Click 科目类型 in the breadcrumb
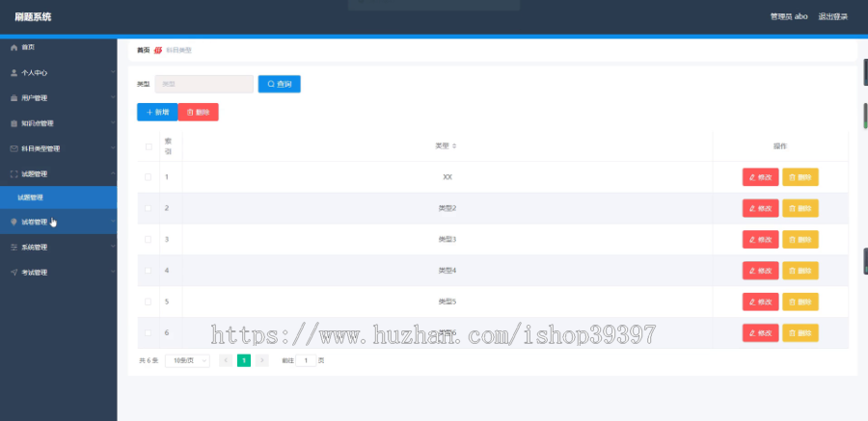 point(178,50)
